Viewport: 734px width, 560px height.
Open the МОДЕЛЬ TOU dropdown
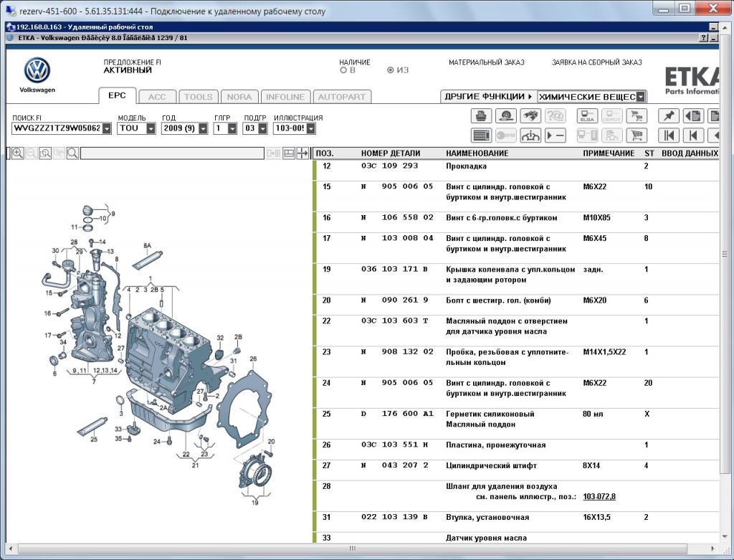click(x=151, y=128)
